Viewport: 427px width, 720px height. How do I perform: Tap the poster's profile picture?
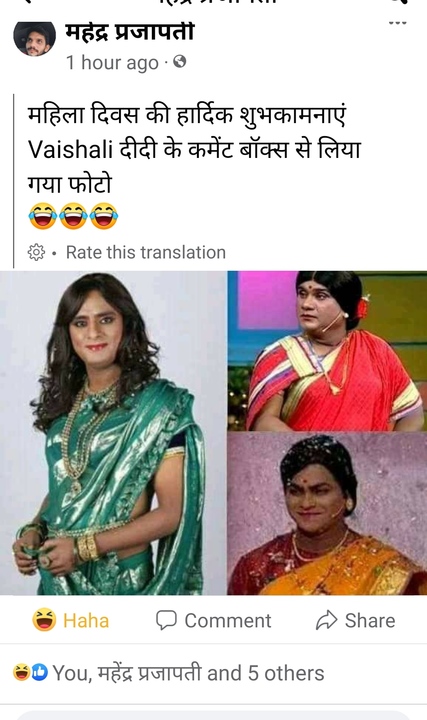tap(34, 38)
